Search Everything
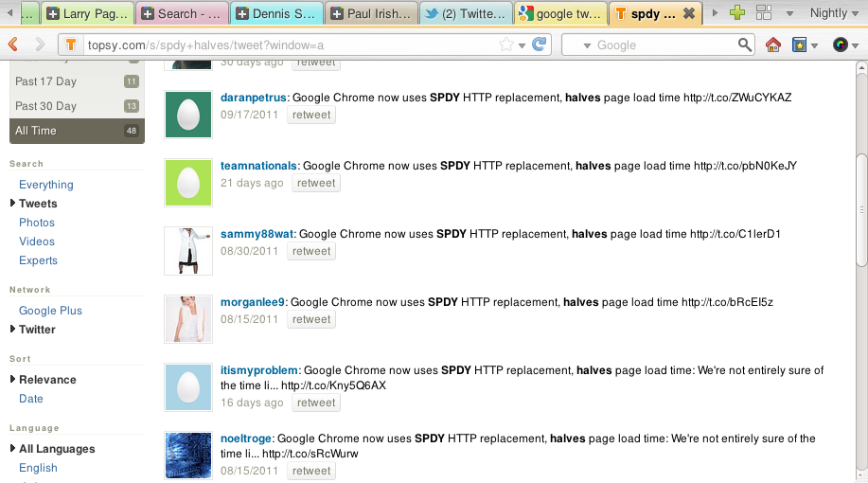The image size is (868, 483). click(x=46, y=185)
